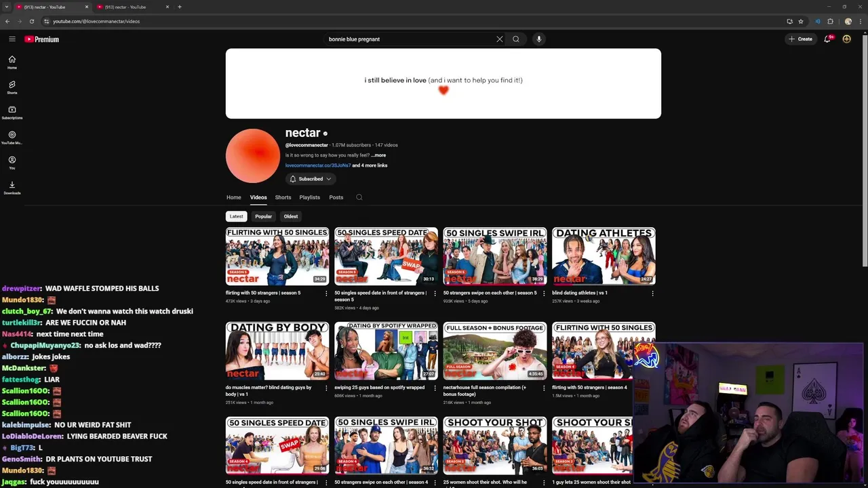
Task: Open title blind dating athletes vs 1
Action: [580, 293]
